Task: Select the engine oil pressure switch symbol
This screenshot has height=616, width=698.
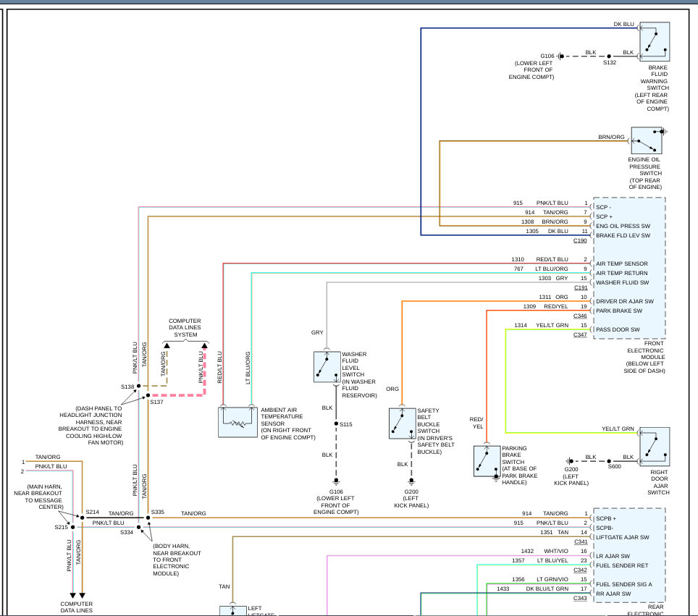Action: (x=646, y=140)
